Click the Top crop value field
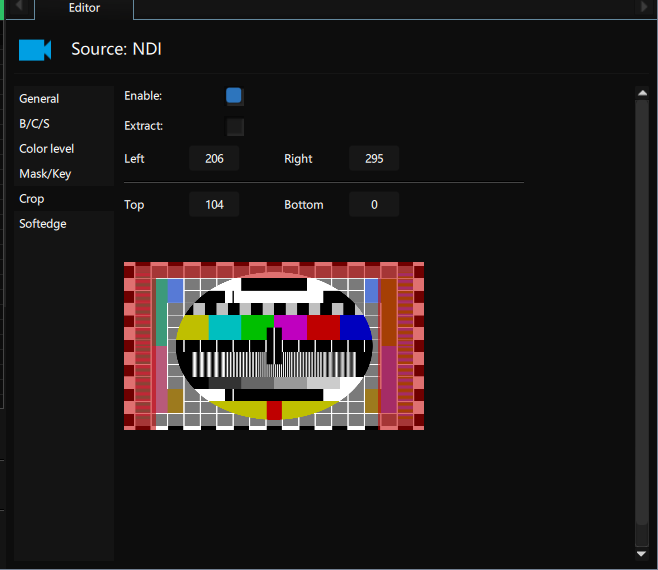Image resolution: width=658 pixels, height=570 pixels. (x=214, y=204)
